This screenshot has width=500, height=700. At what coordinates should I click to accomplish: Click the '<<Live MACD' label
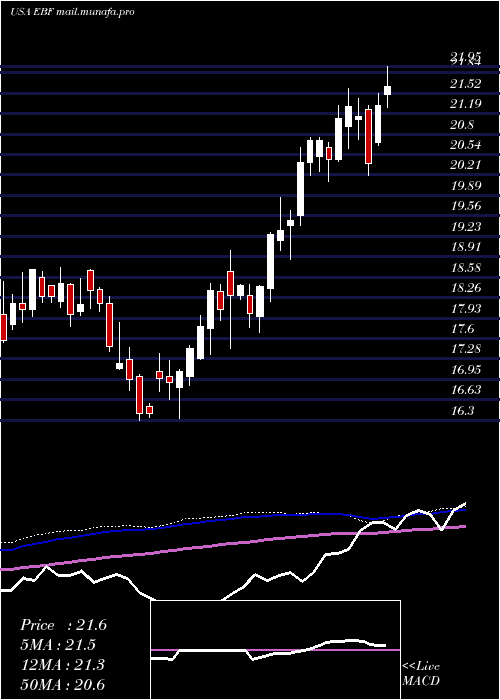coord(421,673)
